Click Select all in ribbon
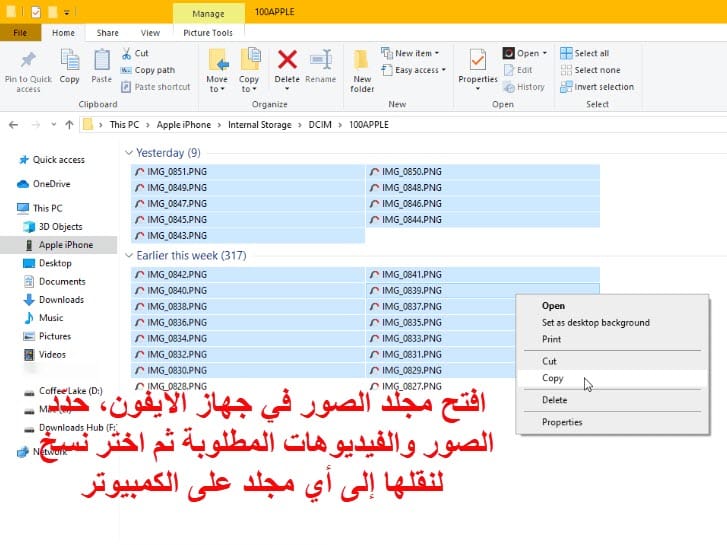The width and height of the screenshot is (727, 545). 585,53
